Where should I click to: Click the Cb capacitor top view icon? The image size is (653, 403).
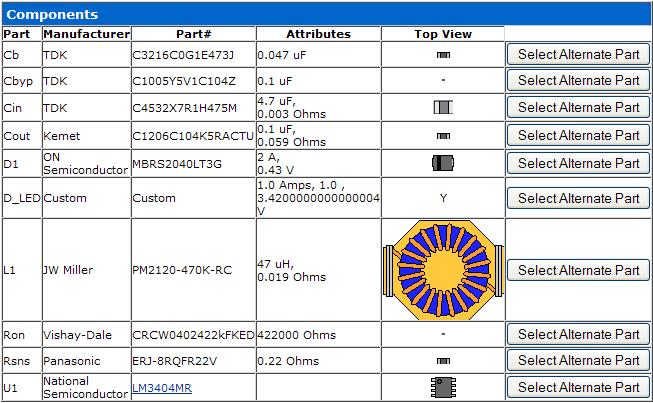click(443, 55)
